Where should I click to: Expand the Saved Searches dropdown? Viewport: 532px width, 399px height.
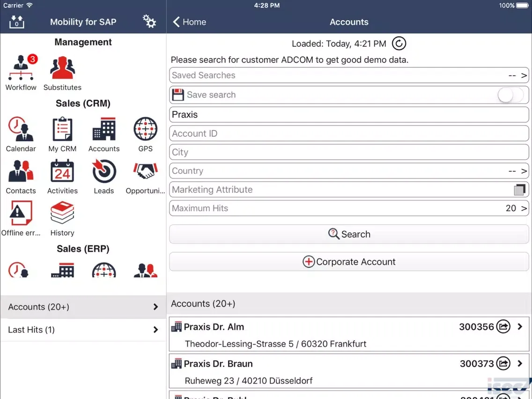(349, 75)
